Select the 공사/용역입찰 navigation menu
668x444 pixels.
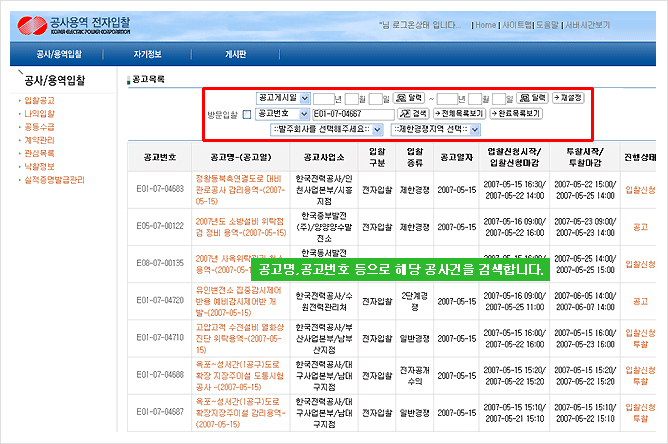click(59, 54)
